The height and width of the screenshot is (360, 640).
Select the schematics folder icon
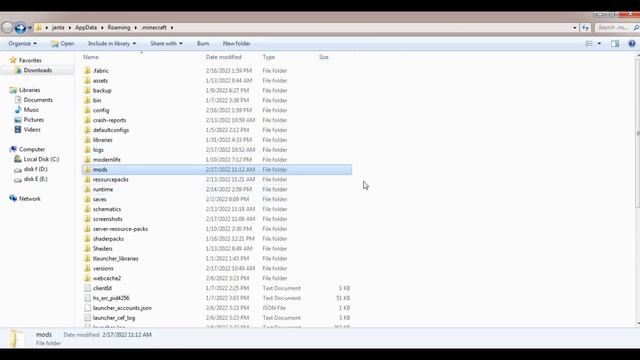click(x=87, y=209)
